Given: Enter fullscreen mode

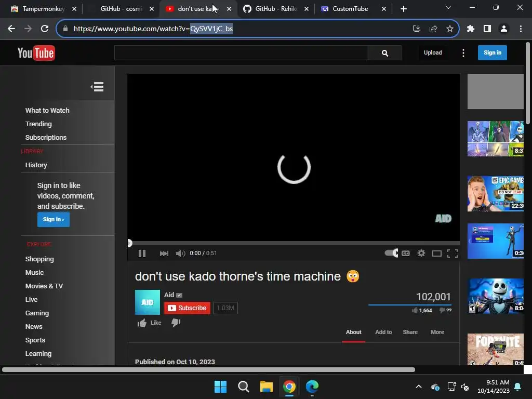Looking at the screenshot, I should (453, 254).
